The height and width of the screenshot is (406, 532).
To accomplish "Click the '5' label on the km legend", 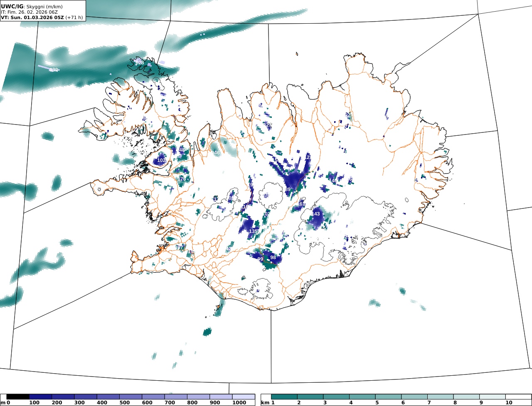I will tap(377, 403).
